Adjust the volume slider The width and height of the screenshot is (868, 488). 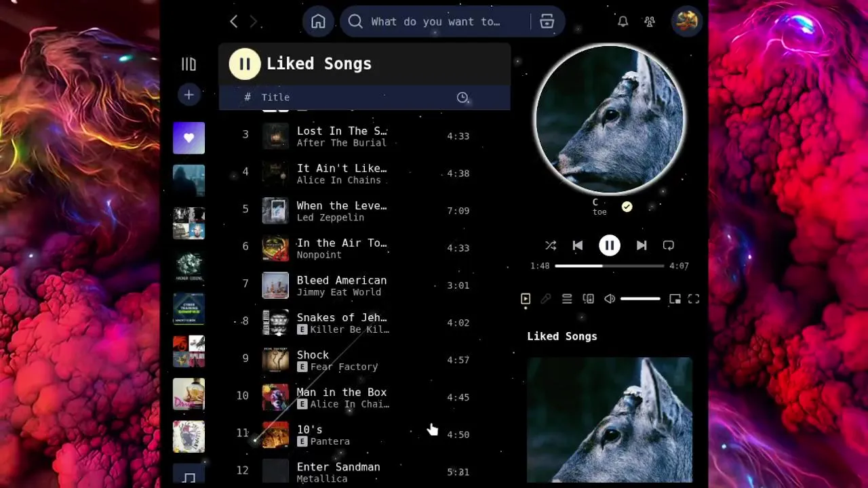pos(640,299)
